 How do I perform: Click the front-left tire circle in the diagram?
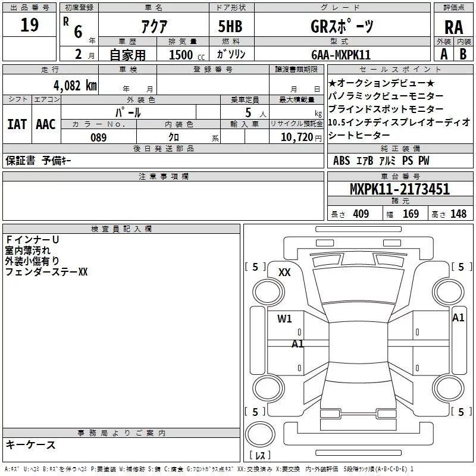[269, 292]
